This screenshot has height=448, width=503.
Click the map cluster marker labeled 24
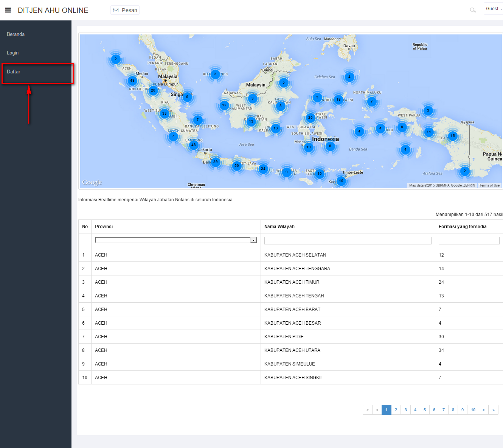(x=263, y=169)
